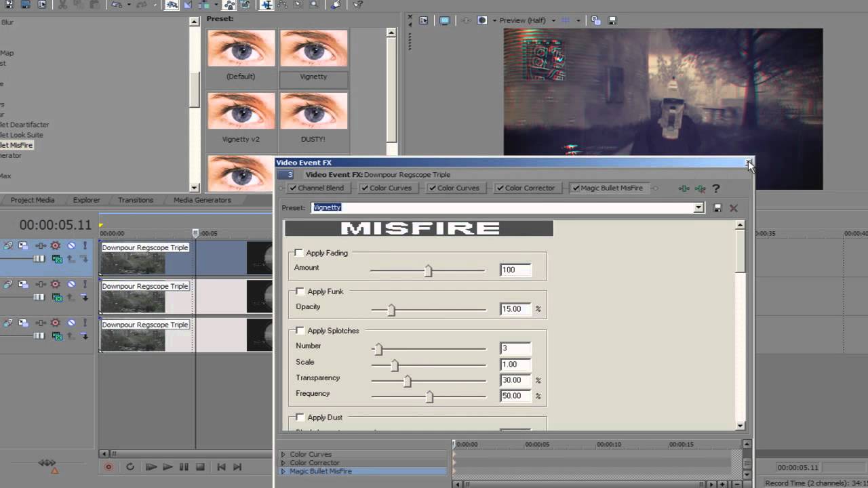Click the Record transport button
This screenshot has height=488, width=868.
click(108, 467)
